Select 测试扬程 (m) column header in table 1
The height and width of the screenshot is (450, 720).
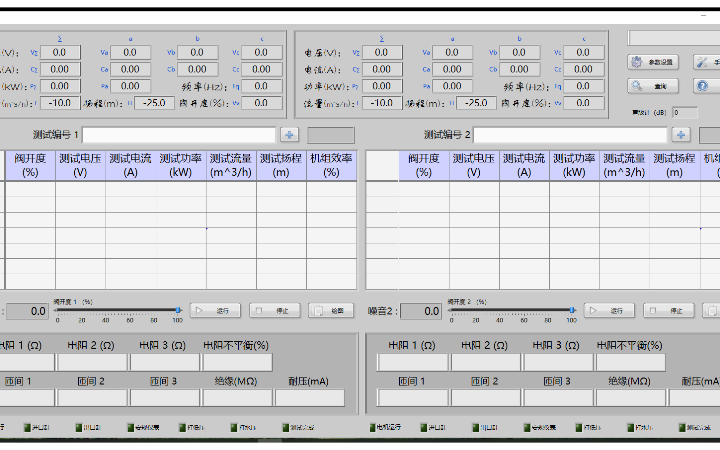281,166
